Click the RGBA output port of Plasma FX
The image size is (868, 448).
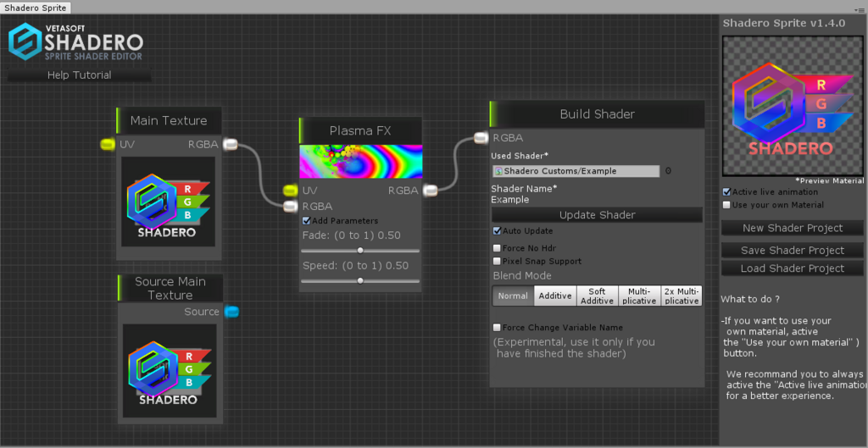(x=431, y=191)
